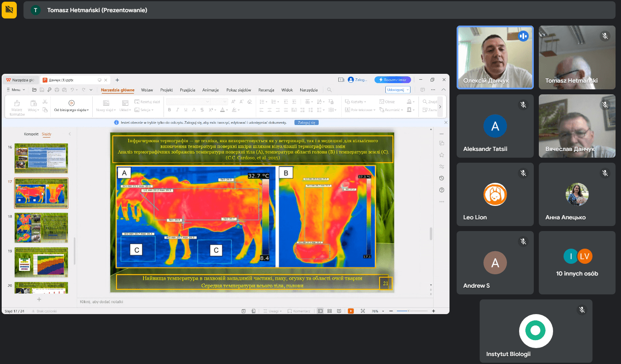Click the help question mark icon in right sidebar
The height and width of the screenshot is (364, 621).
442,190
